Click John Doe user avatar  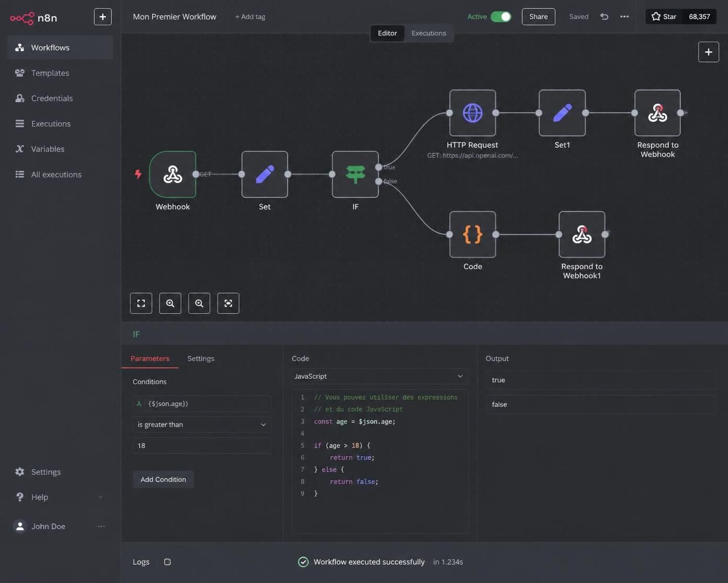pos(20,526)
